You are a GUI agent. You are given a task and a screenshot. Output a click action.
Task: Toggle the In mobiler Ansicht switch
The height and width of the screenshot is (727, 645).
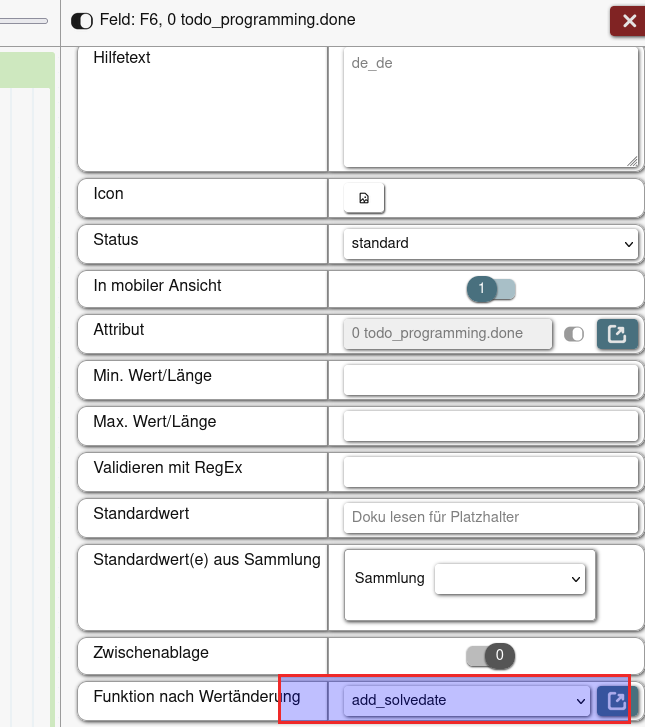490,289
